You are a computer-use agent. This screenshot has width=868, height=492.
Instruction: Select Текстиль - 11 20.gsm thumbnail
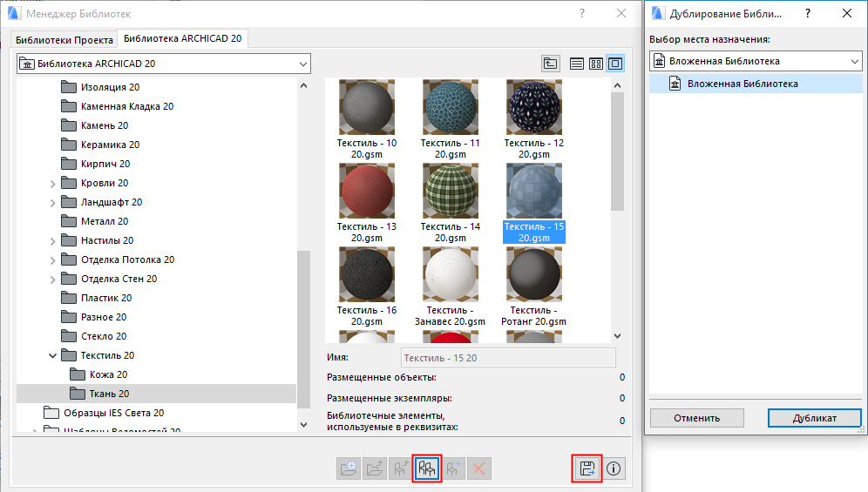(x=450, y=107)
